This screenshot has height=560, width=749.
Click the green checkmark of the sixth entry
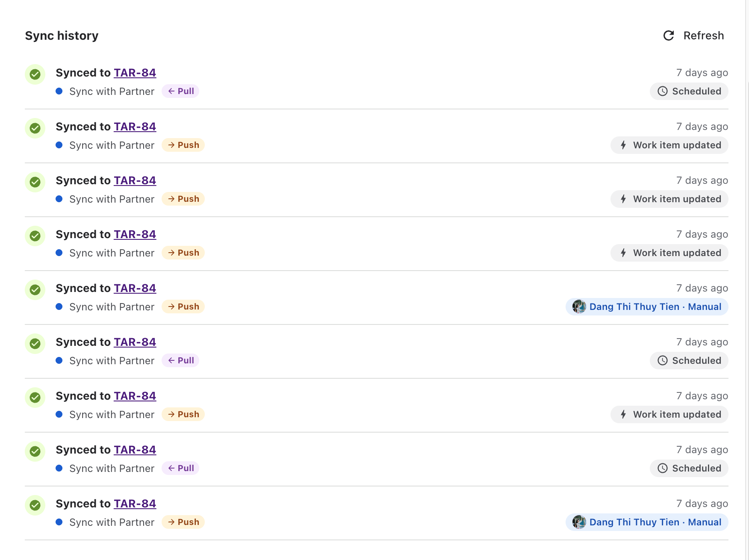pos(35,344)
